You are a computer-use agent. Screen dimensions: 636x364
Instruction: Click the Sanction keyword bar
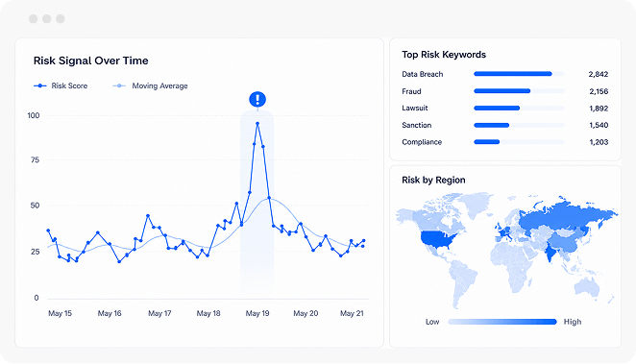coord(519,125)
